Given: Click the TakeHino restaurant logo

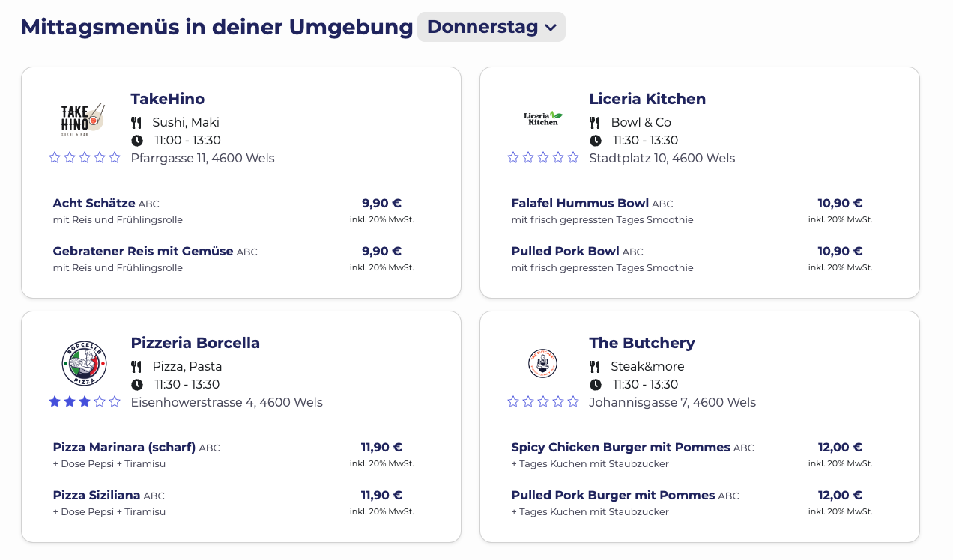Looking at the screenshot, I should pos(83,118).
